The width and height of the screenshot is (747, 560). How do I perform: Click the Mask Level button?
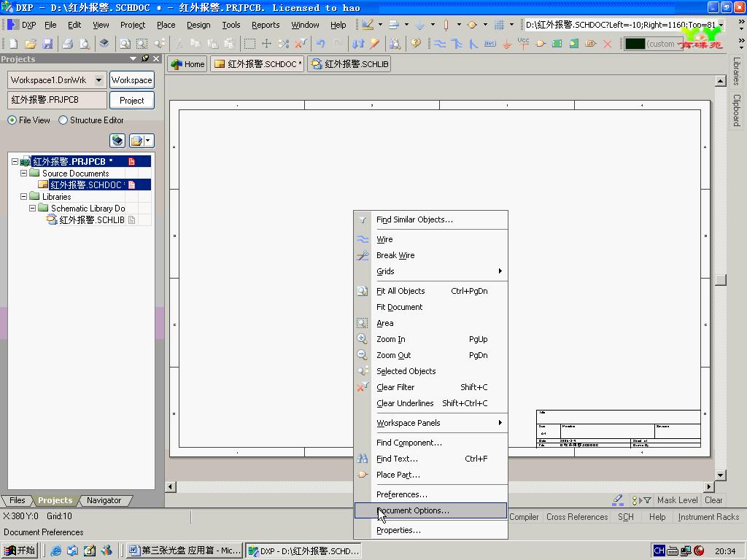click(677, 500)
